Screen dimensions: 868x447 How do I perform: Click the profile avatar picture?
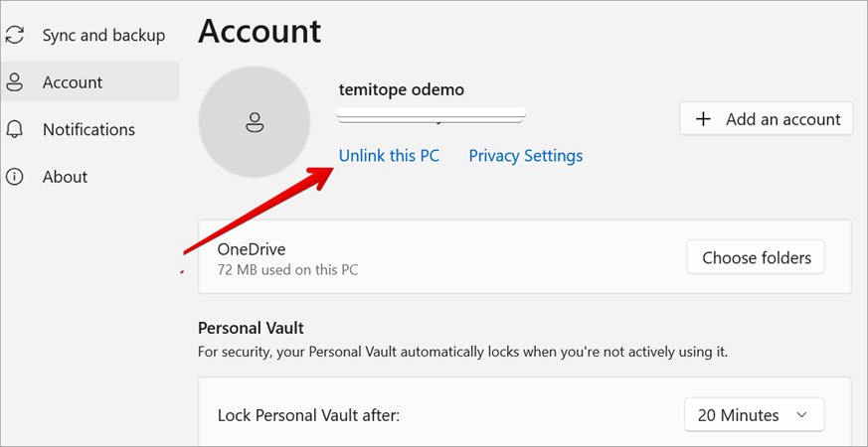click(x=255, y=123)
